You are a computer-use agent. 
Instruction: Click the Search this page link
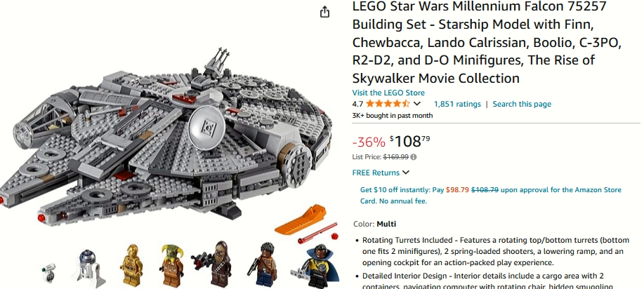pos(522,104)
